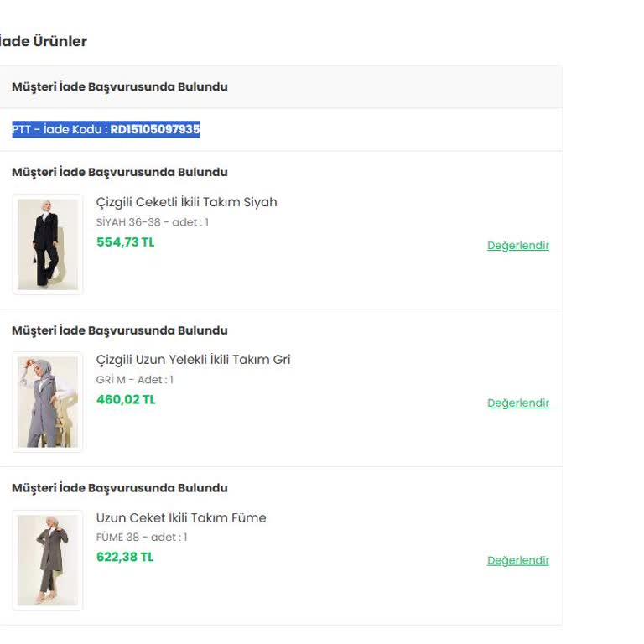The image size is (644, 644).
Task: Select the Füme long jacket product image
Action: pyautogui.click(x=47, y=559)
